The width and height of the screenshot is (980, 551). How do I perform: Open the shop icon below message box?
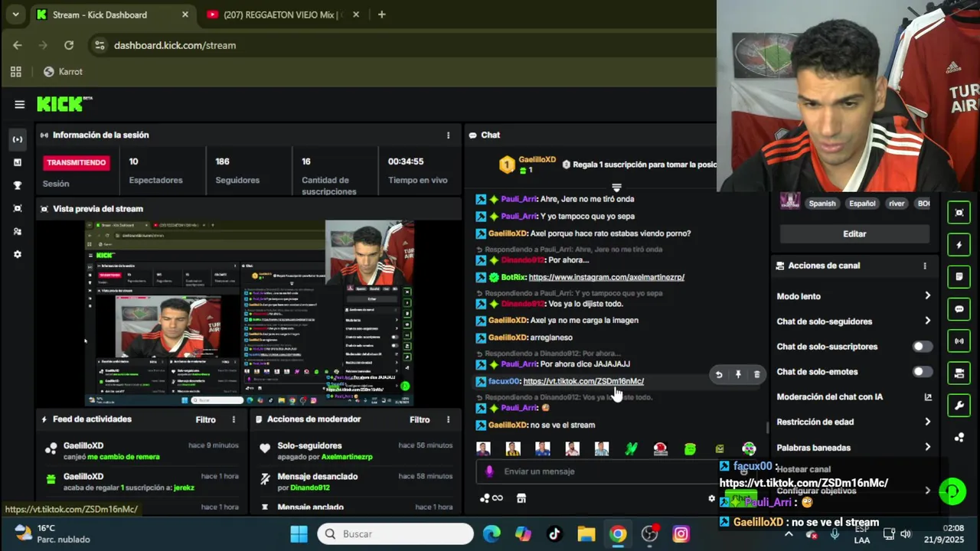coord(521,498)
